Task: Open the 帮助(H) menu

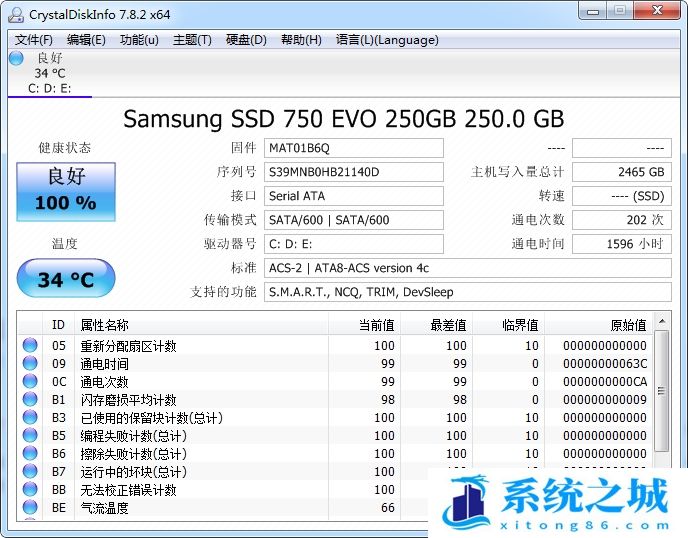Action: click(301, 40)
